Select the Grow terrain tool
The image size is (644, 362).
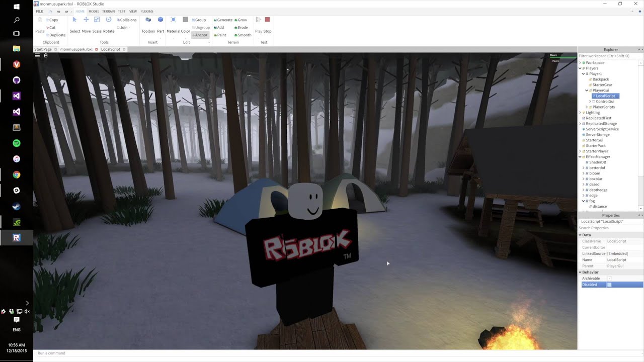240,20
